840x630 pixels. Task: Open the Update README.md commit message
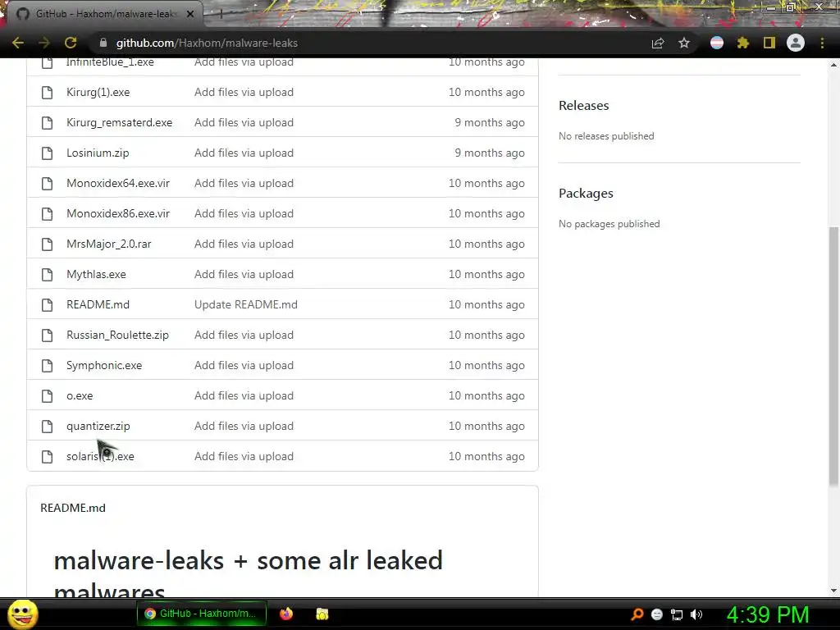click(x=246, y=305)
